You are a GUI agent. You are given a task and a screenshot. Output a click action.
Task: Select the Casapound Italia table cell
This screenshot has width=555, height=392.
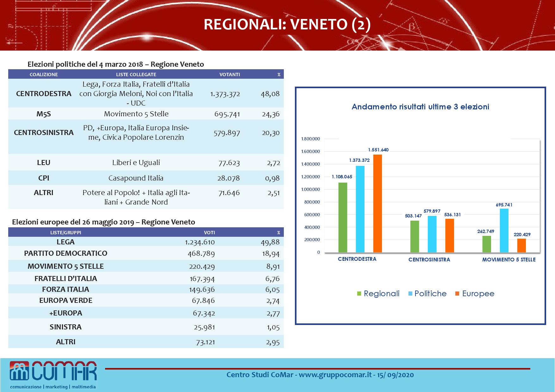tap(136, 178)
